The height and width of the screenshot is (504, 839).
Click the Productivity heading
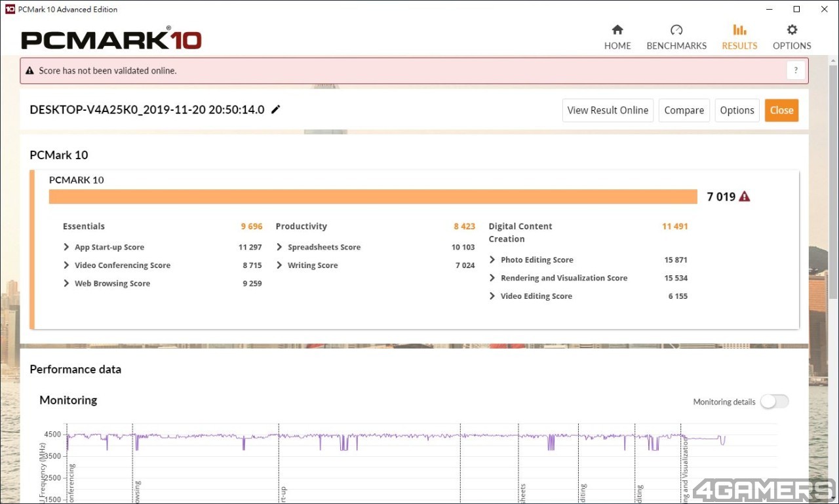[x=301, y=226]
